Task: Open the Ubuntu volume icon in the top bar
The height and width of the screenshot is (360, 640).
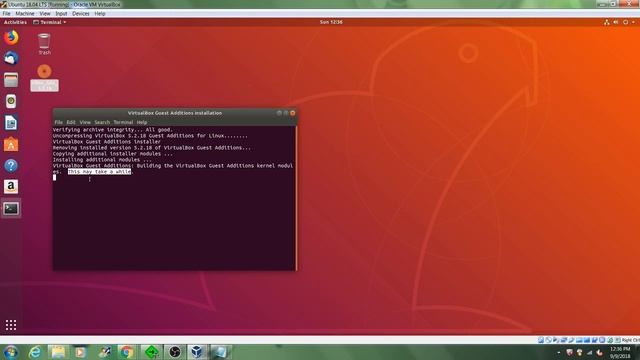Action: (x=616, y=22)
